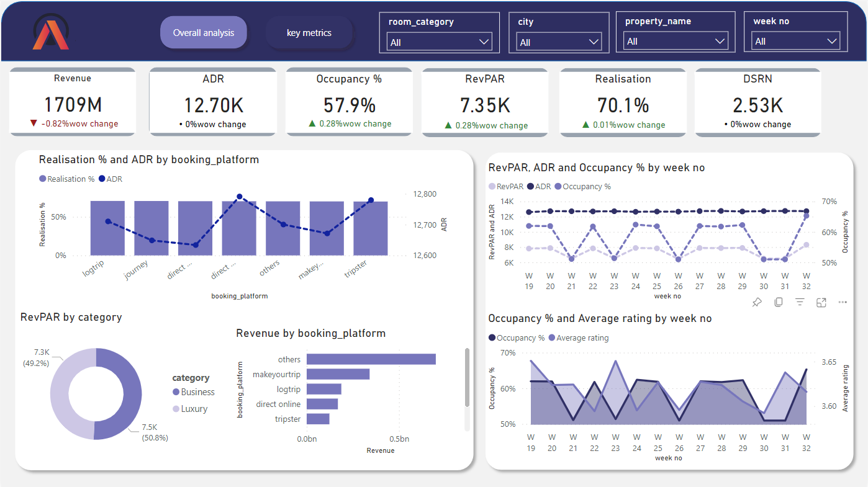This screenshot has width=868, height=487.
Task: Toggle the Realisation % legend marker
Action: pos(43,179)
